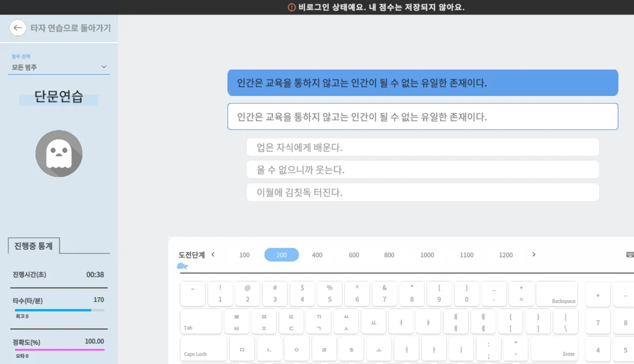Show next challenge levels with right chevron
Viewport: 634px width, 364px height.
point(534,255)
